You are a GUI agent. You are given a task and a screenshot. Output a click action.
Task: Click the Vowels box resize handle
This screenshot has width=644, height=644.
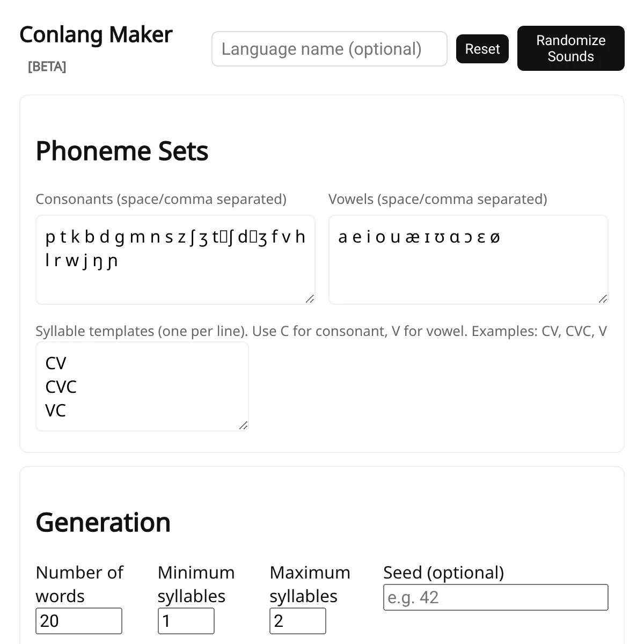(603, 299)
